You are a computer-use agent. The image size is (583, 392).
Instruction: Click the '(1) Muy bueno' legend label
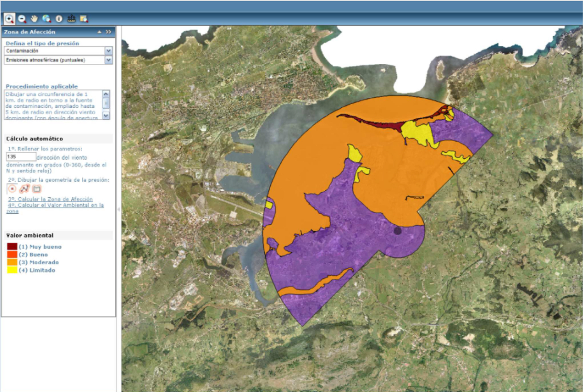point(40,247)
